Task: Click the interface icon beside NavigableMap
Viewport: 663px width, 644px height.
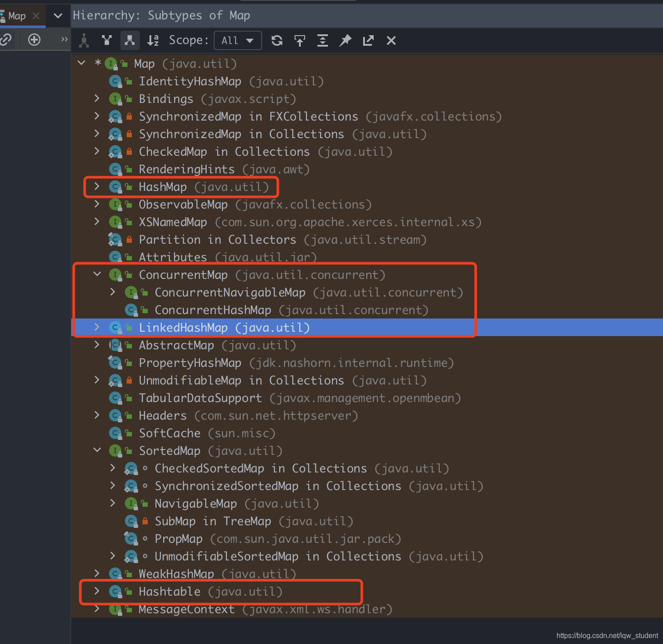Action: tap(131, 504)
